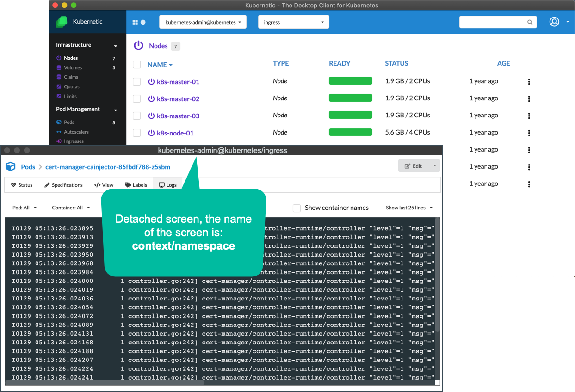Switch to the Logs tab
The width and height of the screenshot is (575, 392).
coord(167,185)
